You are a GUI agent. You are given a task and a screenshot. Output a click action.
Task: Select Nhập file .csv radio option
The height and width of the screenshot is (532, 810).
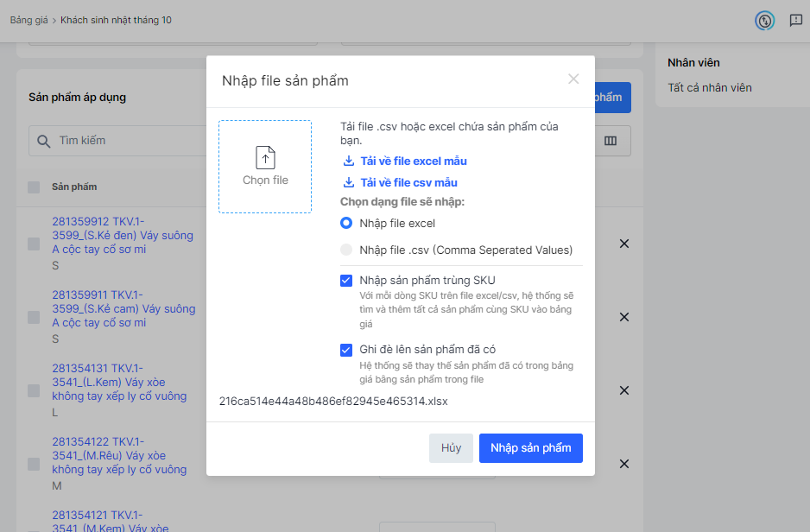(346, 250)
